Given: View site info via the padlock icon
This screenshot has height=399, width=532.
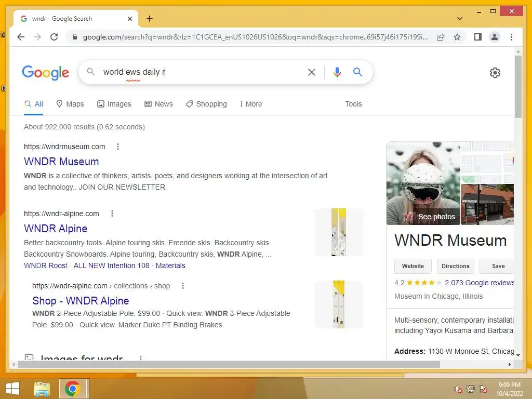Looking at the screenshot, I should coord(75,37).
